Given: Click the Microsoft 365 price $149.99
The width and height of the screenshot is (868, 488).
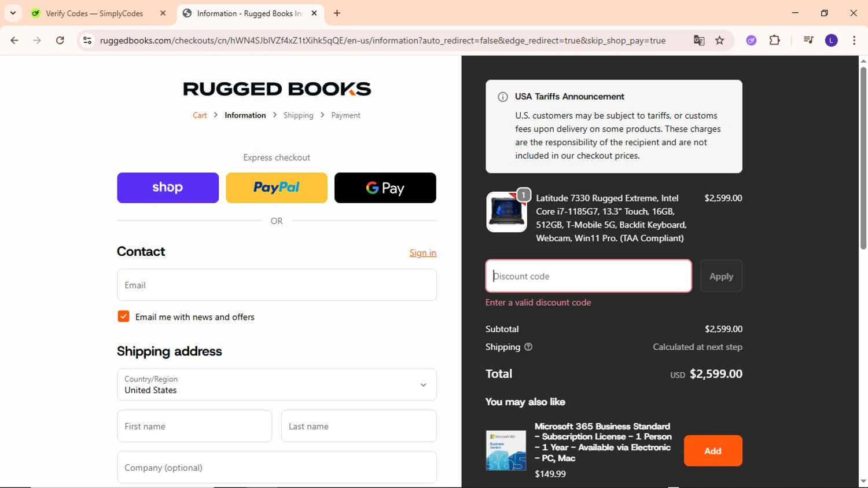Looking at the screenshot, I should click(x=550, y=474).
